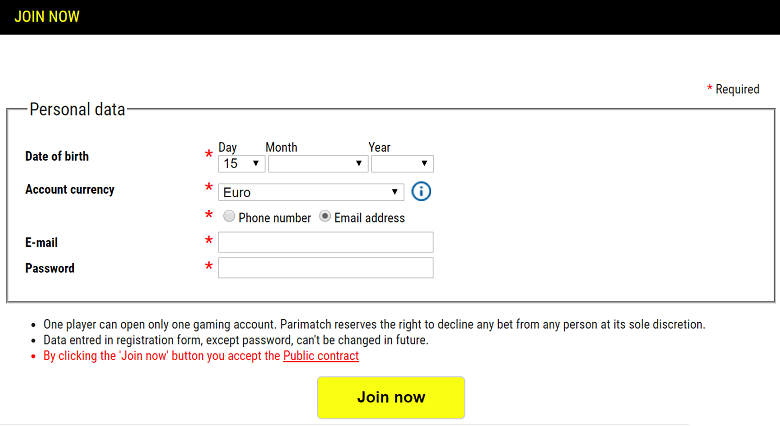Click the info icon beside Account currency

pyautogui.click(x=421, y=191)
